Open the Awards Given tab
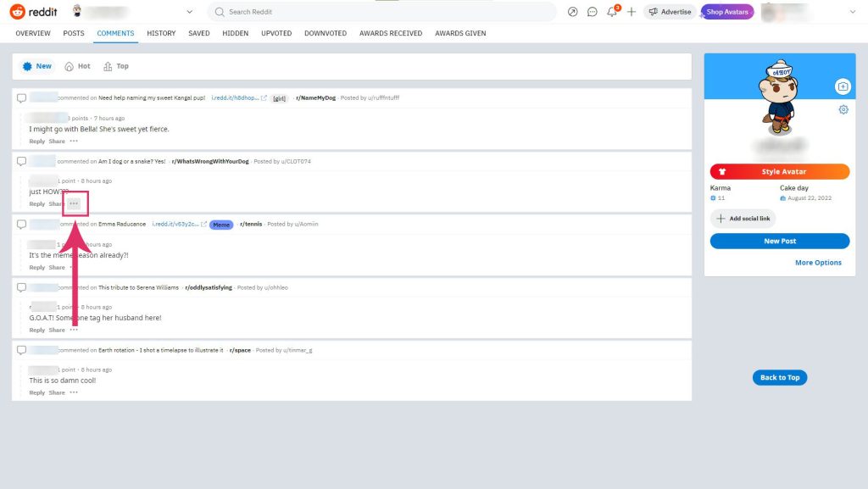The height and width of the screenshot is (489, 868). pos(460,33)
